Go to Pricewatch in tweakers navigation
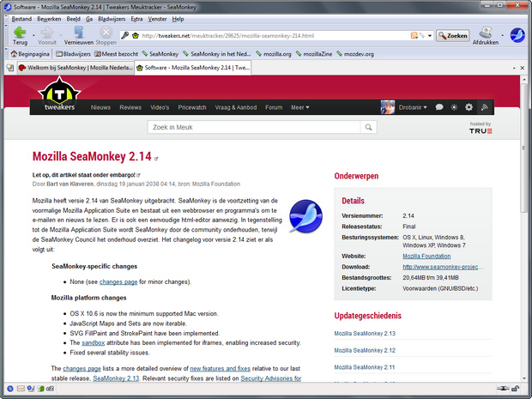532x399 pixels. coord(192,107)
